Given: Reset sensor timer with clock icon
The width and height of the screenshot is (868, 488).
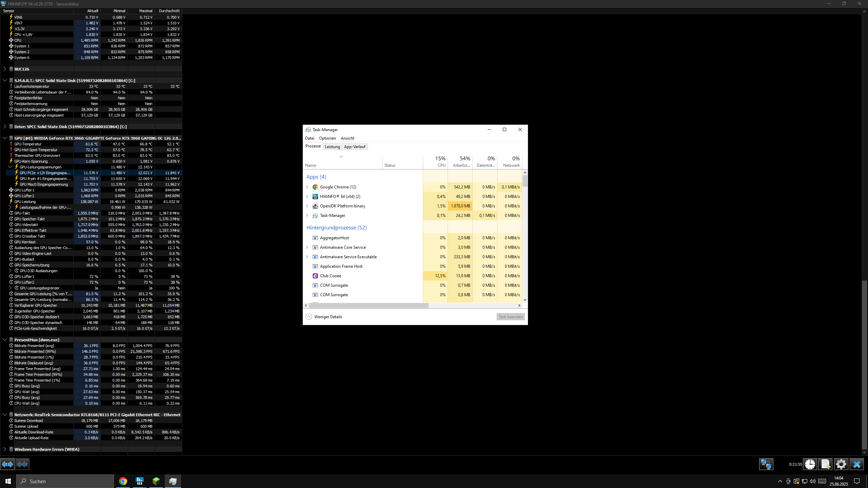Looking at the screenshot, I should (810, 464).
